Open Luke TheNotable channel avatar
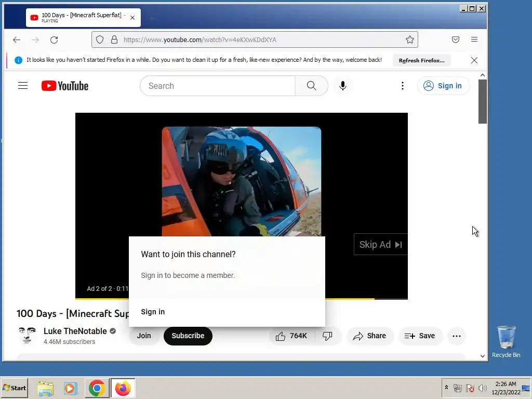The image size is (532, 399). 27,336
